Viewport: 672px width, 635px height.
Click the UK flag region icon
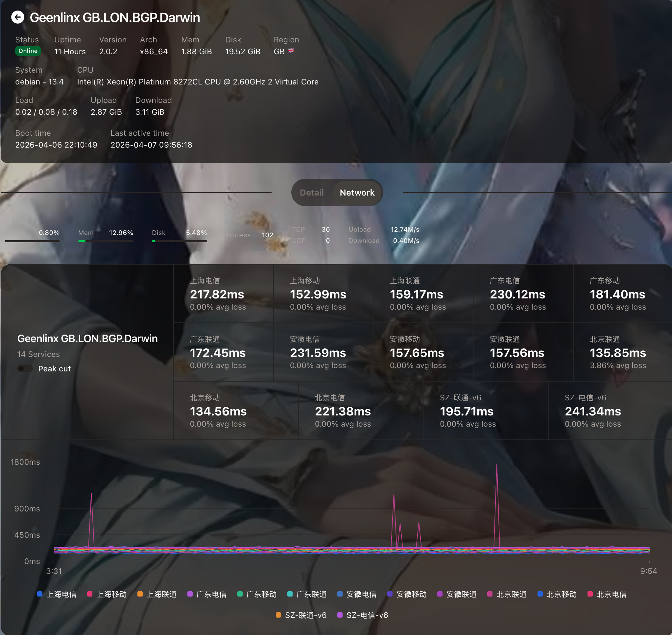tap(291, 51)
